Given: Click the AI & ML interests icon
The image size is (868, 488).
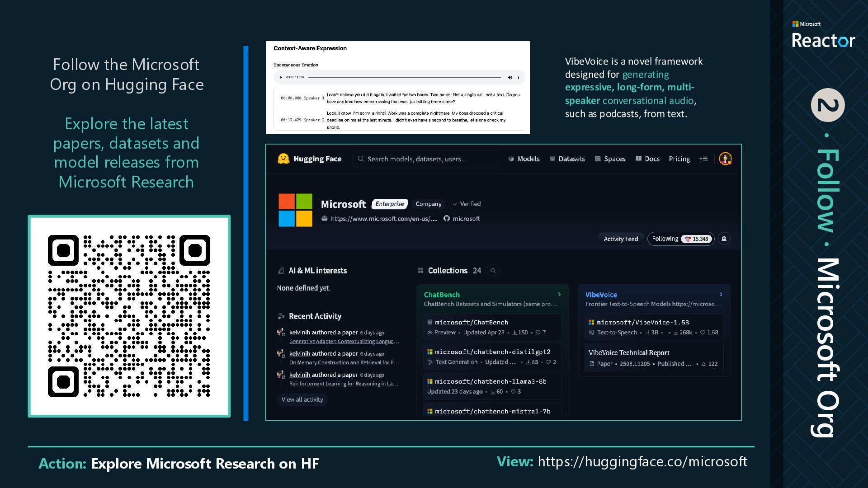Looking at the screenshot, I should [x=281, y=271].
